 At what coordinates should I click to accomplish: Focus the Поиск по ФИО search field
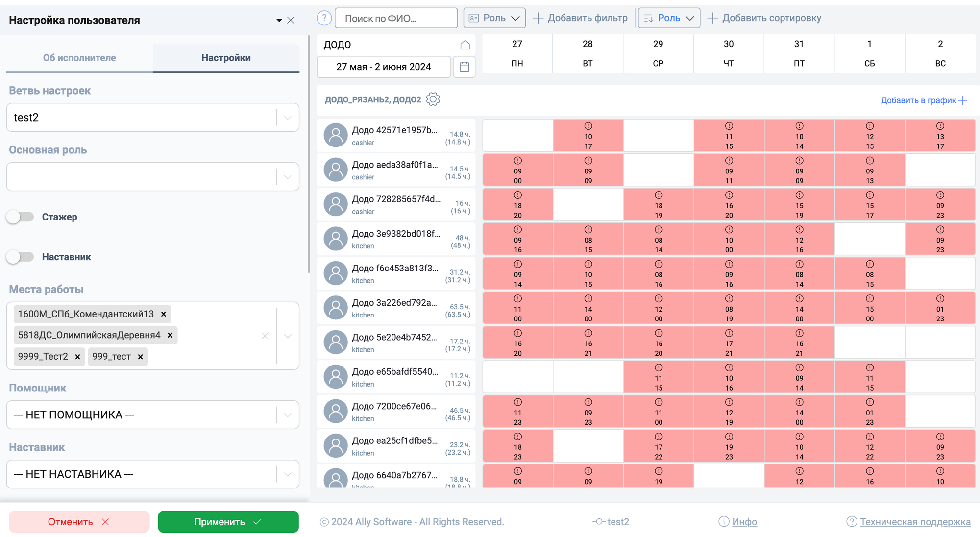pyautogui.click(x=396, y=18)
